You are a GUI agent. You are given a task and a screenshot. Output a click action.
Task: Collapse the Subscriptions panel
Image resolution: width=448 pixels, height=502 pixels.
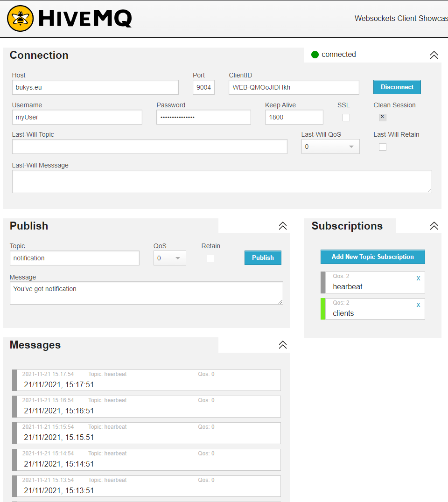[x=434, y=226]
